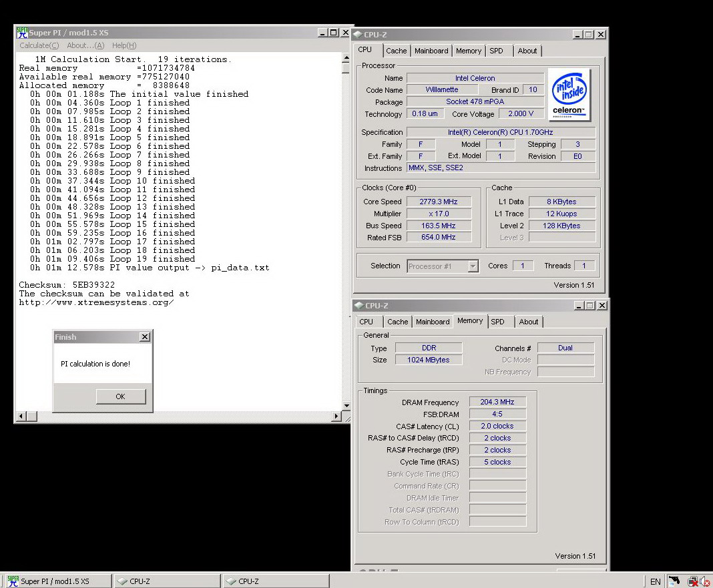Click the DRAM Frequency value '204.3 MHz'

(x=497, y=402)
